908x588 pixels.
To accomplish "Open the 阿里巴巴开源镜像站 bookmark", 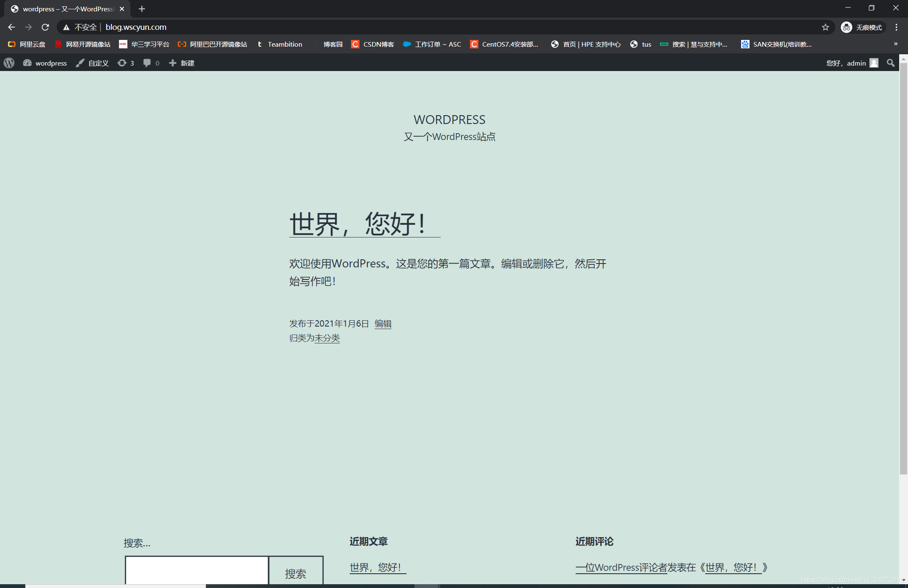I will tap(212, 44).
